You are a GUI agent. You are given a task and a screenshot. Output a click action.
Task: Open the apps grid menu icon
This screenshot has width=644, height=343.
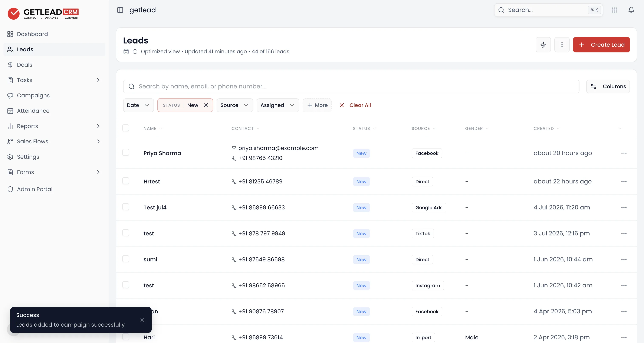[x=614, y=10]
